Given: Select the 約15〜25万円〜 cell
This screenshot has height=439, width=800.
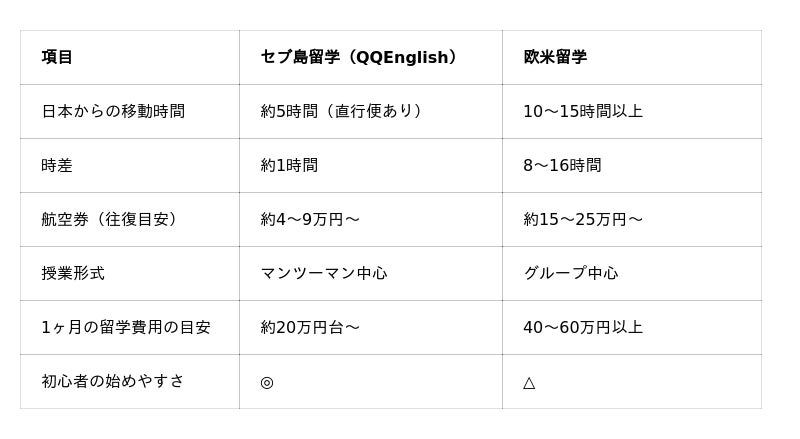Looking at the screenshot, I should pos(583,219).
